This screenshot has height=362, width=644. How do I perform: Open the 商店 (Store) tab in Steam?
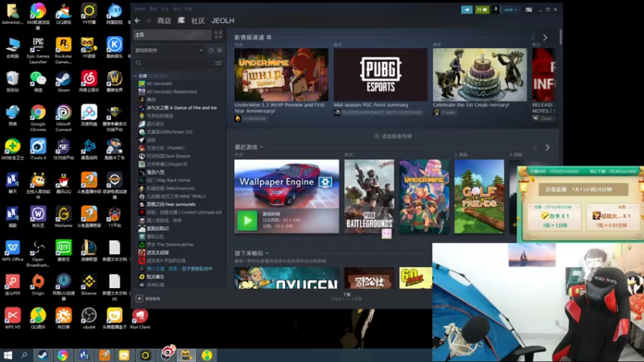click(164, 21)
